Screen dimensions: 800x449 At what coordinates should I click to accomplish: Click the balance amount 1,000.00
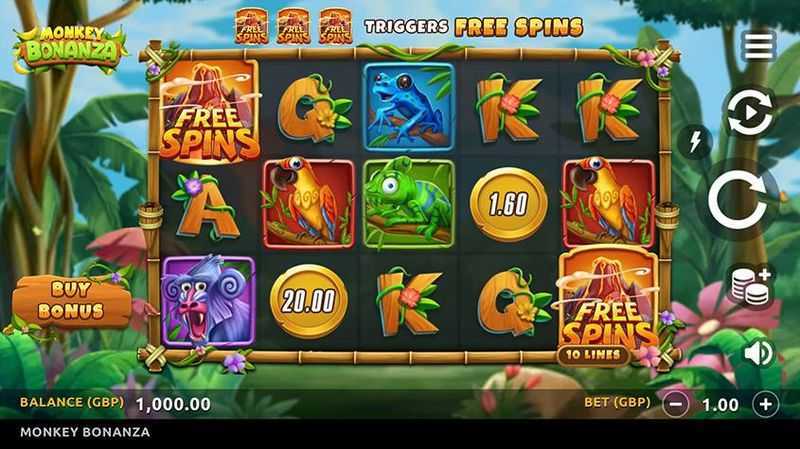(173, 404)
